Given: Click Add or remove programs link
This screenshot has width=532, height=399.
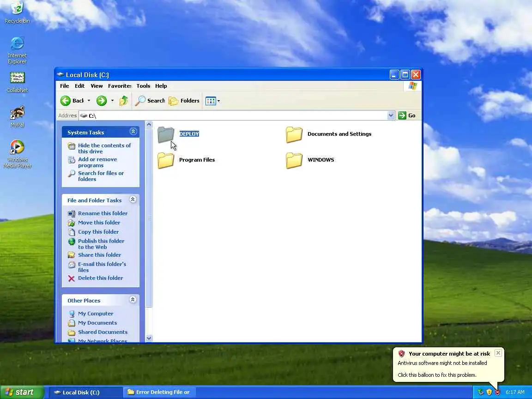Looking at the screenshot, I should pyautogui.click(x=97, y=162).
